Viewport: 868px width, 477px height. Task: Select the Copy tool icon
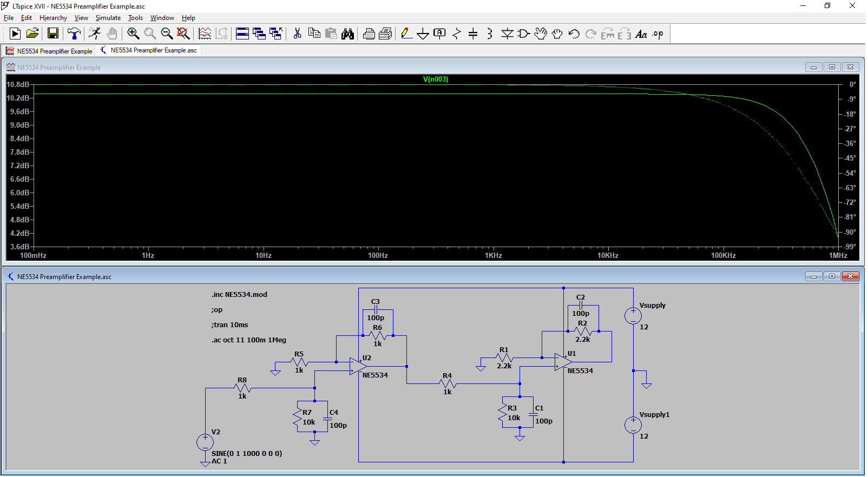(314, 34)
